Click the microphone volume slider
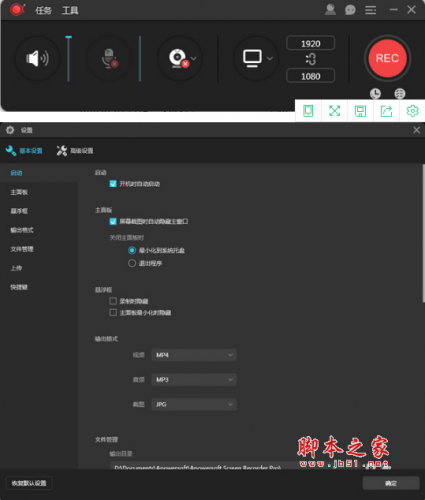Viewport: 425px width, 500px height. [x=140, y=59]
